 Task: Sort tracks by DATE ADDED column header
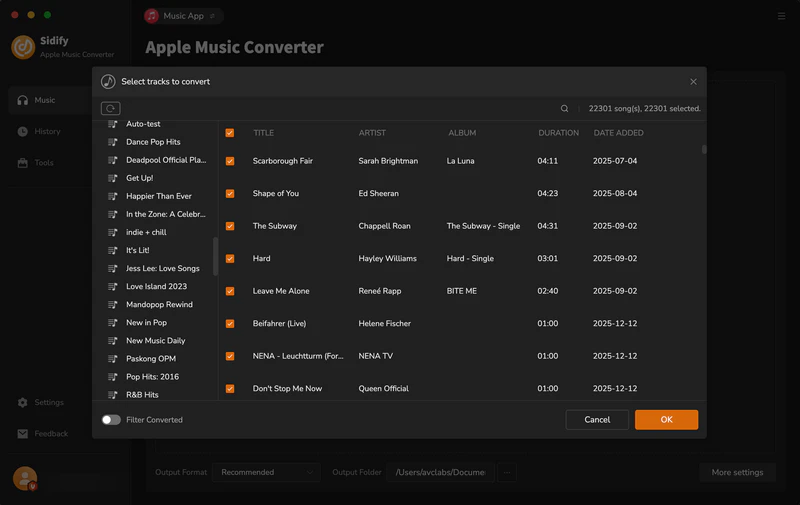(x=618, y=133)
